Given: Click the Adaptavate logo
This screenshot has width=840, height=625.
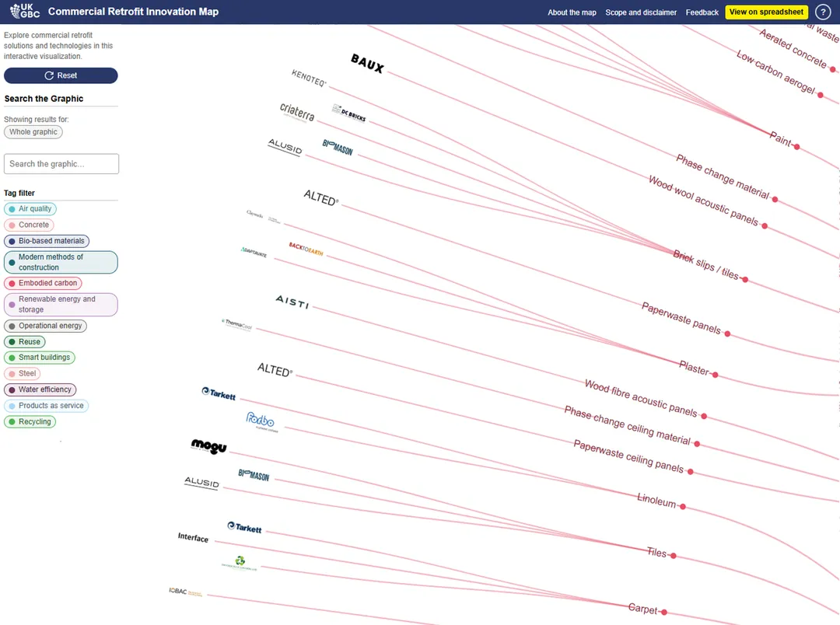Looking at the screenshot, I should (254, 252).
